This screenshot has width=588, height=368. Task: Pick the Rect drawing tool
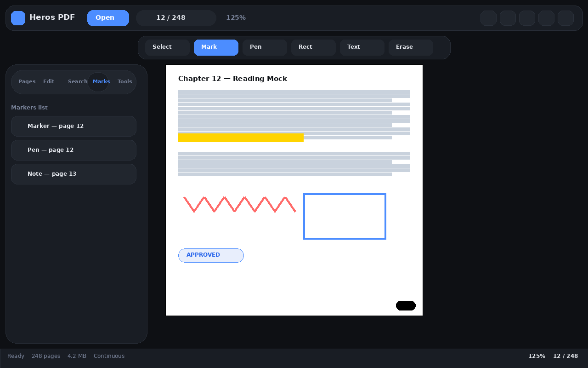(313, 47)
